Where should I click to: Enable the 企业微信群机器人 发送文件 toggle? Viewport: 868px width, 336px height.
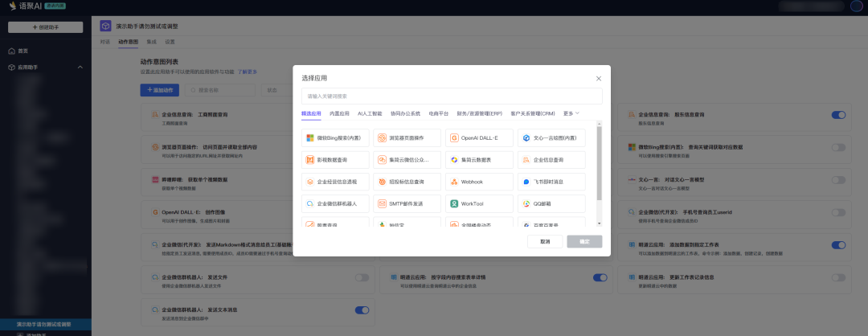tap(362, 277)
